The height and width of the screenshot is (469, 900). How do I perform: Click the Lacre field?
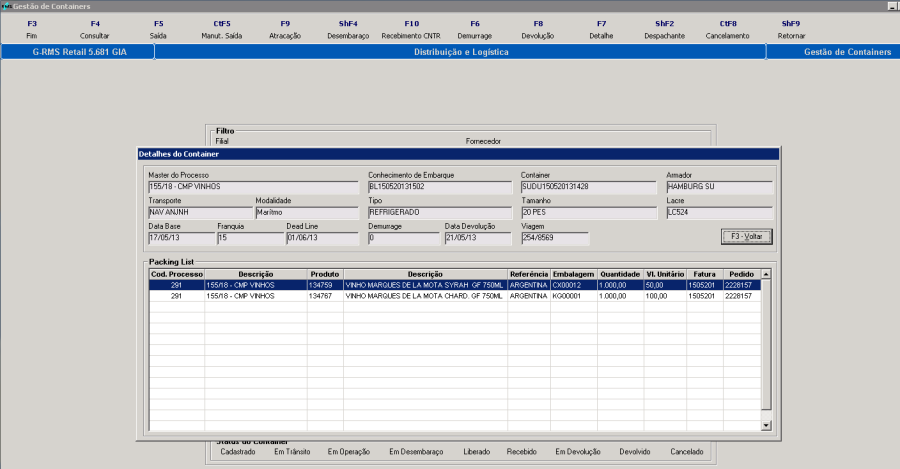pos(720,212)
